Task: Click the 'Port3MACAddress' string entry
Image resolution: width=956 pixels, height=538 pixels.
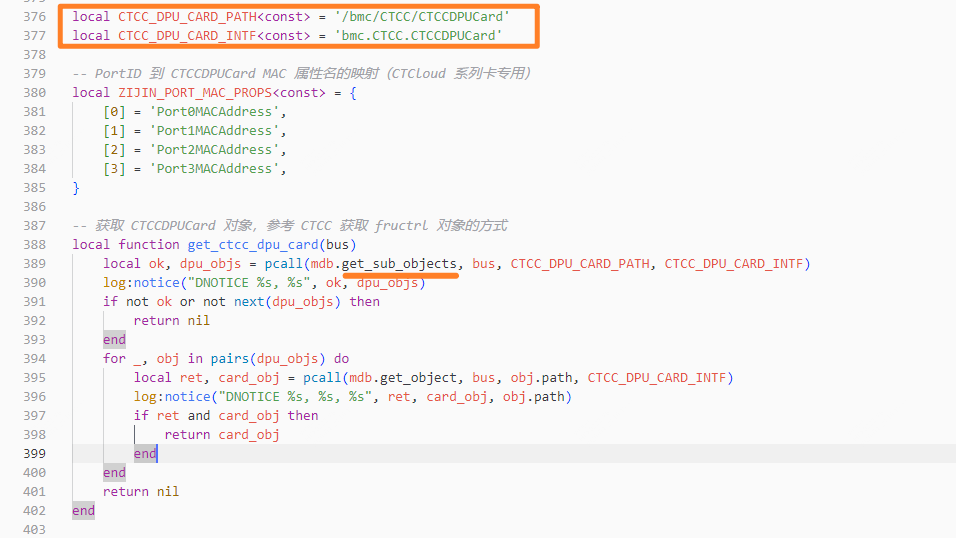Action: click(x=215, y=168)
